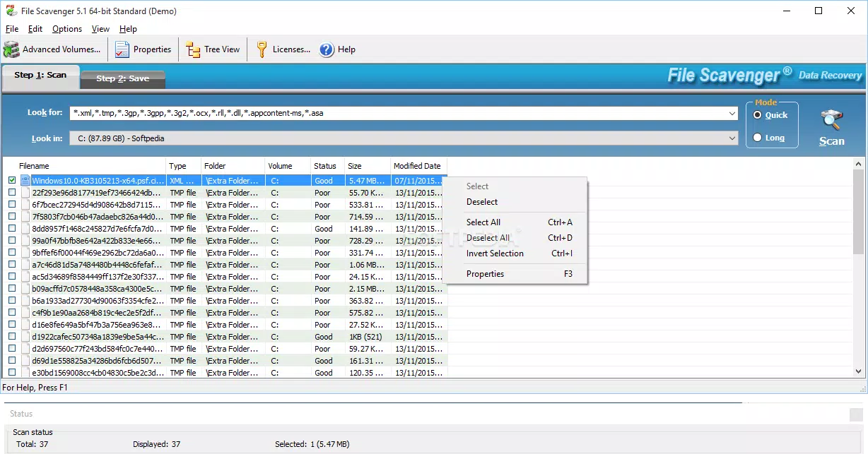
Task: Switch to Step 1: Scan tab
Action: pos(40,76)
